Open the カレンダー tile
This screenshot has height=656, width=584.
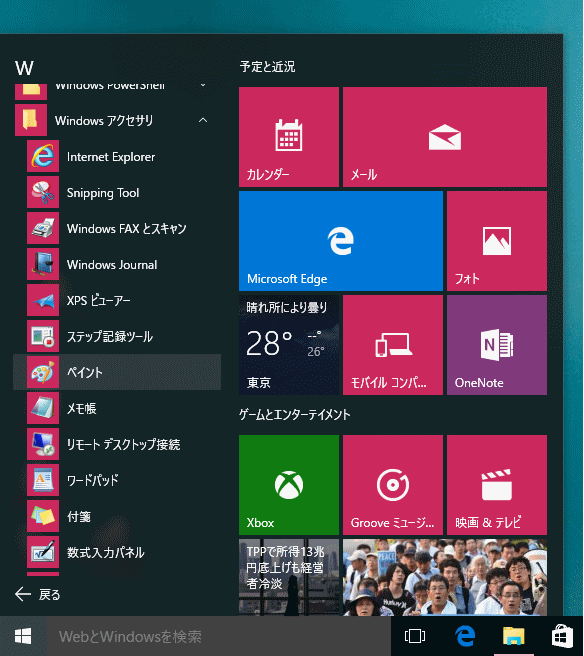[289, 137]
